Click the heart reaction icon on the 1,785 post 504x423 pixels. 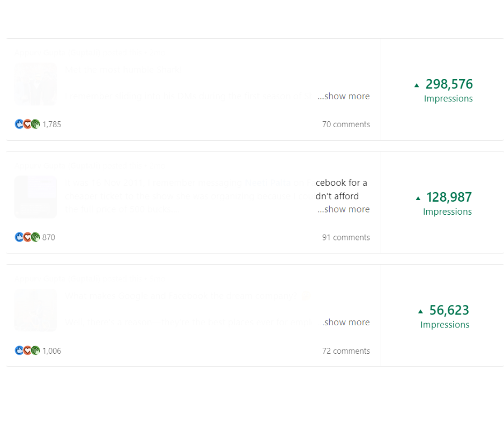[x=27, y=124]
